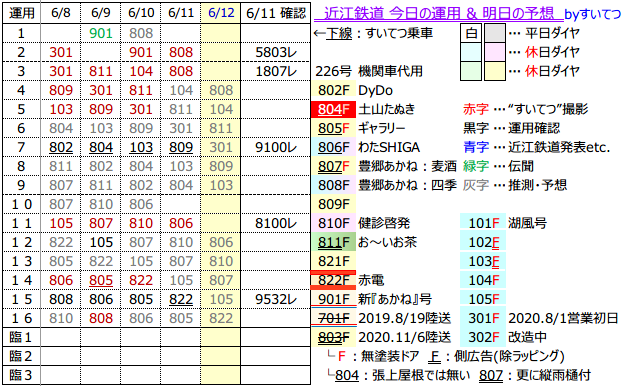Select the 102F train cell
Viewport: 629px width, 386px height.
coord(483,242)
